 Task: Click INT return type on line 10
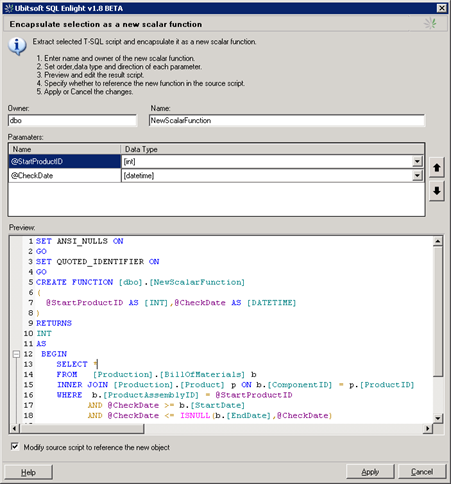[44, 333]
